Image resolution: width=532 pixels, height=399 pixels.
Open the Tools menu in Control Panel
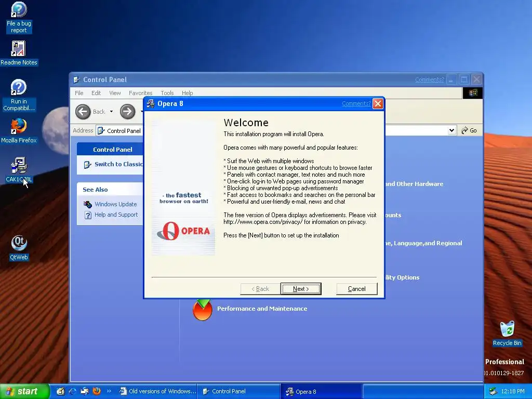tap(167, 93)
